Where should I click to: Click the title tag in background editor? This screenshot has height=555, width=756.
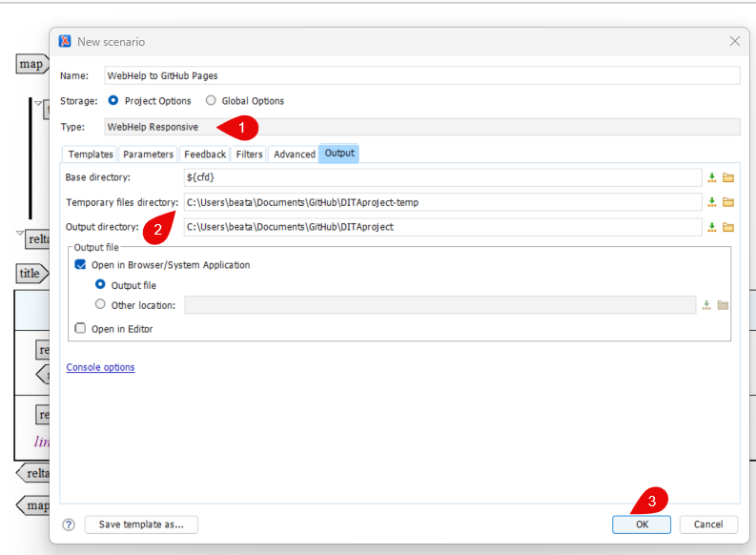click(x=31, y=274)
